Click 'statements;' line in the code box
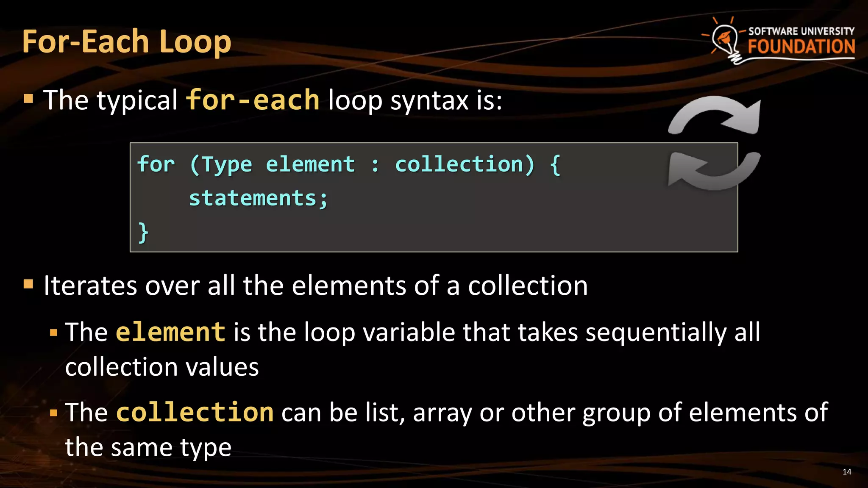 (x=258, y=198)
